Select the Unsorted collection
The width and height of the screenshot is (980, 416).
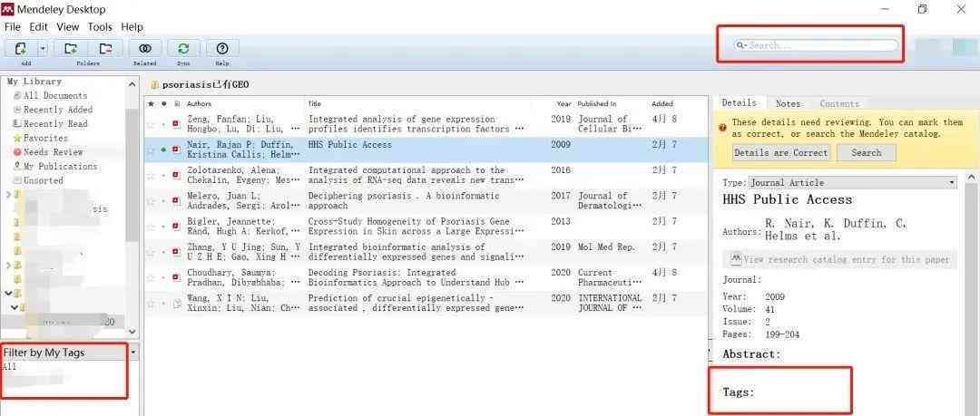coord(43,180)
